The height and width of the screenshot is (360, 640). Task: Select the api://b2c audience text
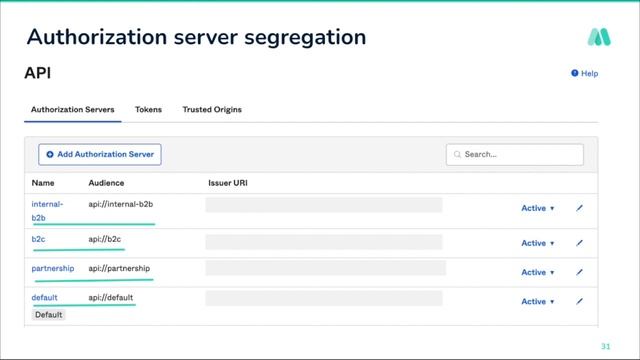[104, 239]
